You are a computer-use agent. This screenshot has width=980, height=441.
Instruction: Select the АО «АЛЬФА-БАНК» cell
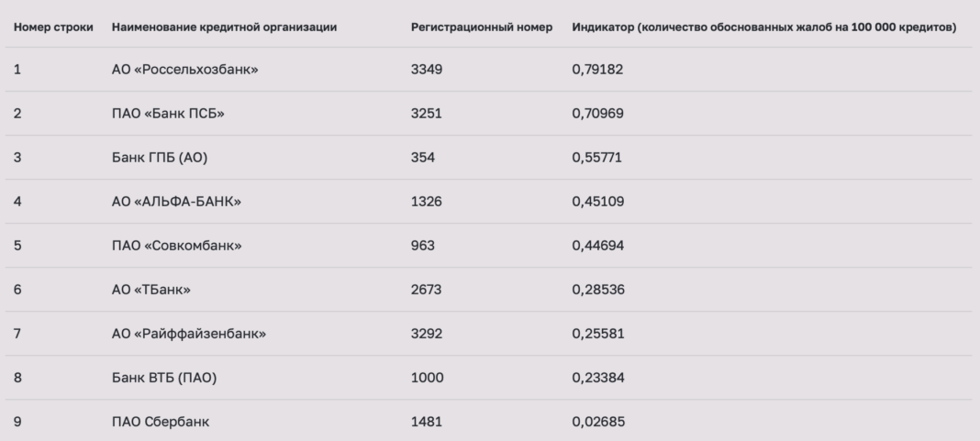[x=176, y=202]
